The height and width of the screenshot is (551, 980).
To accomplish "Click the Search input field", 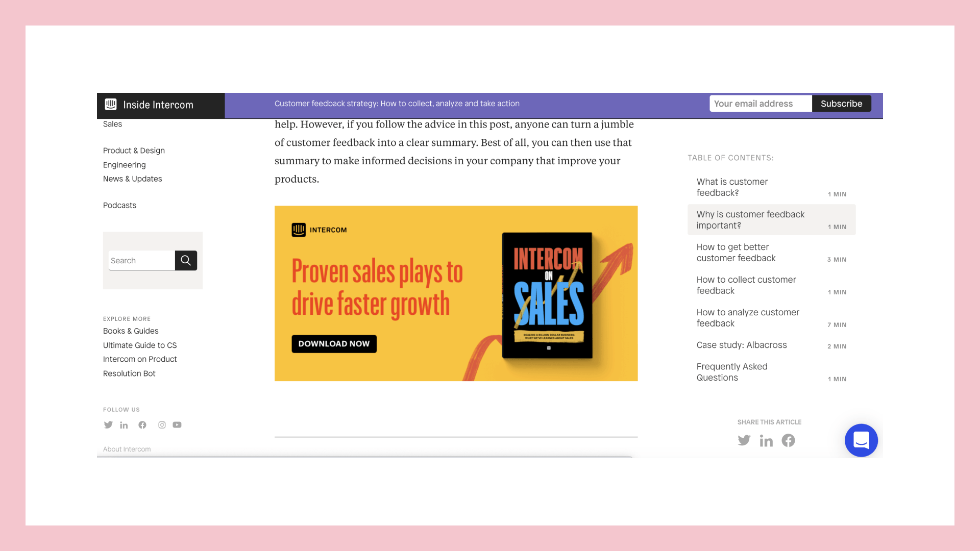I will pyautogui.click(x=142, y=261).
